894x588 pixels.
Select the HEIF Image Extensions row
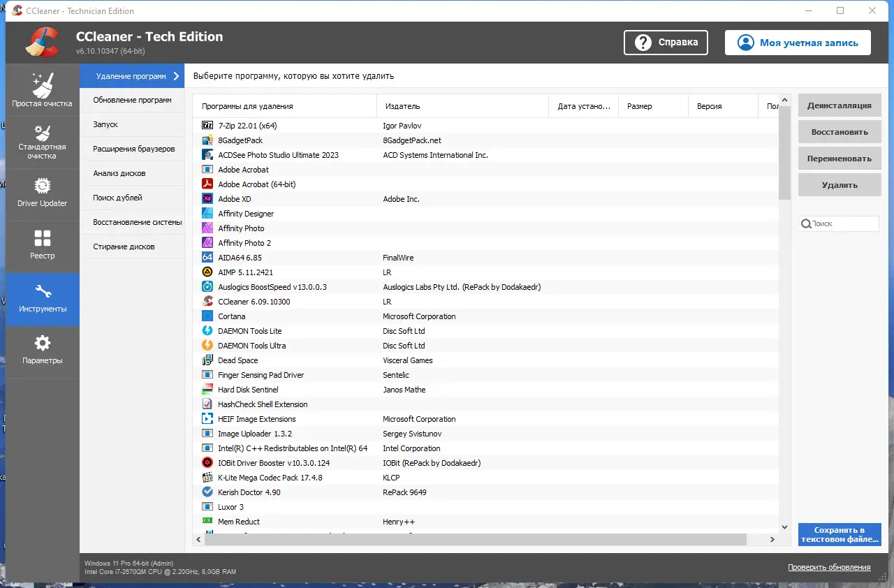[485, 419]
